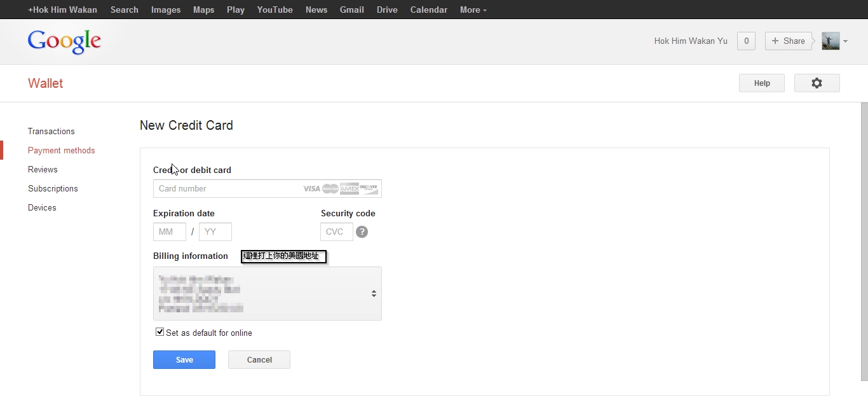Click the Discover card logo

pyautogui.click(x=369, y=188)
